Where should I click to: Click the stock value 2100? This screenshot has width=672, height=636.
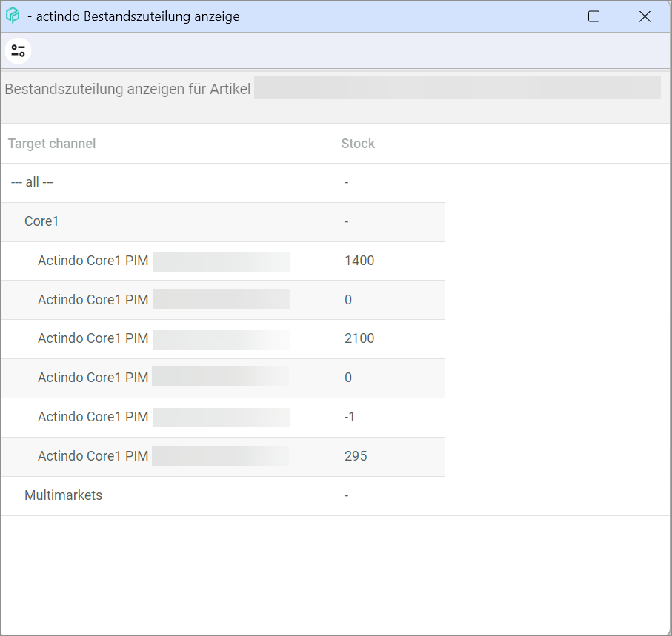(x=359, y=338)
